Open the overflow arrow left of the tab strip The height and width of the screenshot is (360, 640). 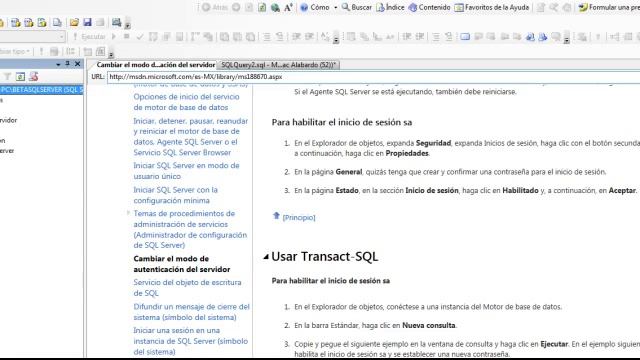111,54
